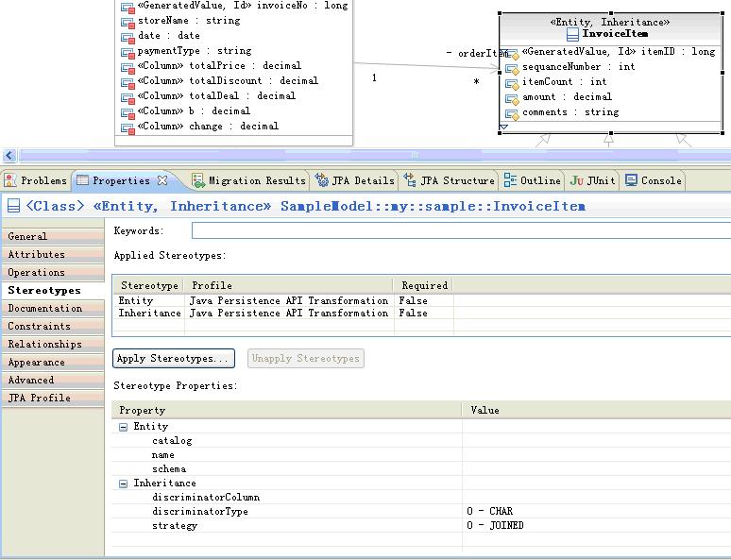This screenshot has width=731, height=560.
Task: Click the Apply Stereotypes button
Action: pyautogui.click(x=174, y=359)
